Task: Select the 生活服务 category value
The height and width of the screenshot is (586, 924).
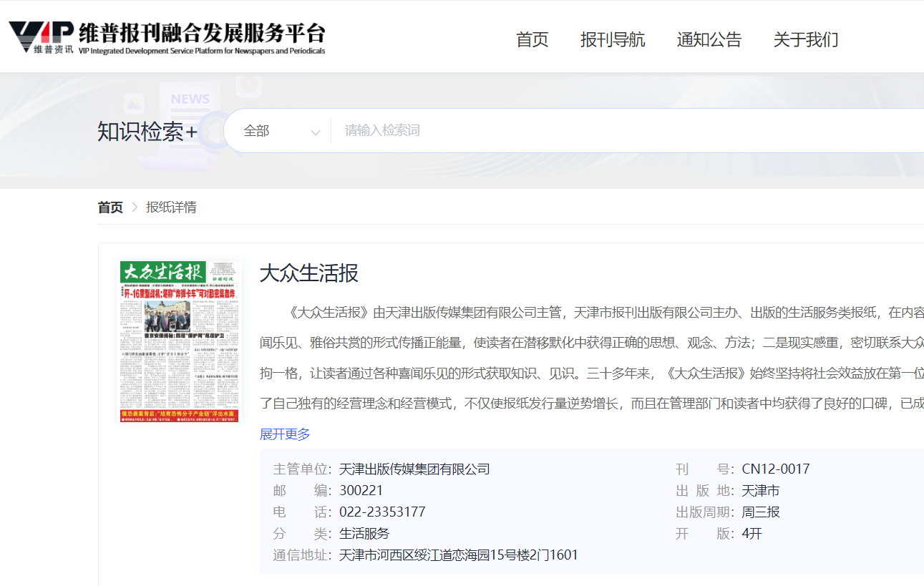Action: point(364,534)
